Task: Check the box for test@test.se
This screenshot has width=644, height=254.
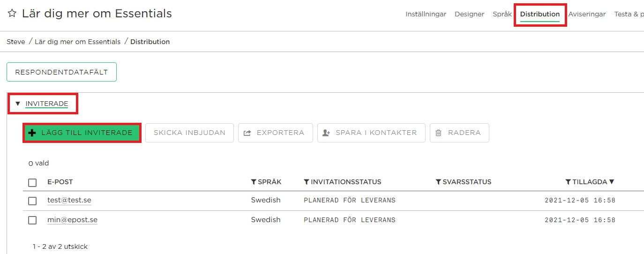Action: coord(32,201)
